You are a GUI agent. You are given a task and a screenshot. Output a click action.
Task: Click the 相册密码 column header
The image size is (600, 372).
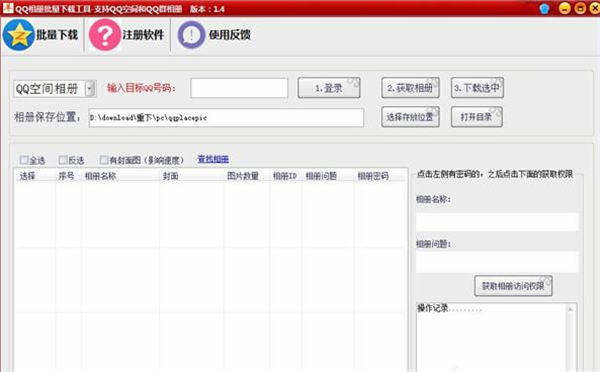click(373, 176)
